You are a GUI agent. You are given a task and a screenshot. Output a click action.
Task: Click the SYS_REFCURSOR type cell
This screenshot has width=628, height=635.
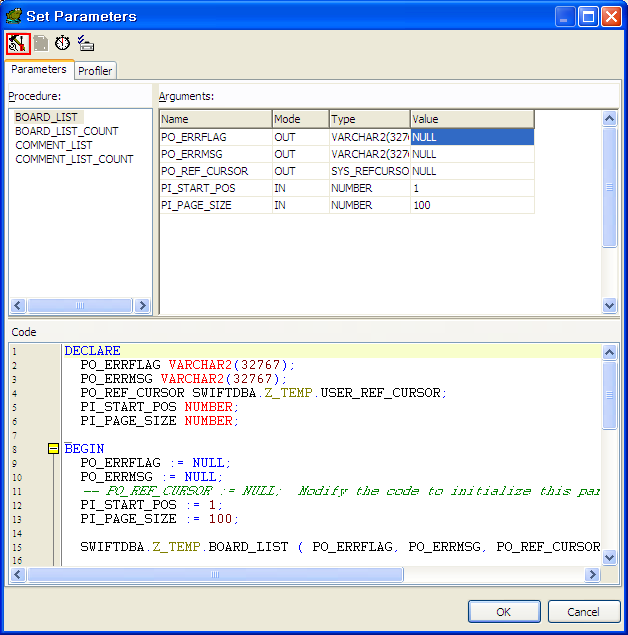(370, 171)
